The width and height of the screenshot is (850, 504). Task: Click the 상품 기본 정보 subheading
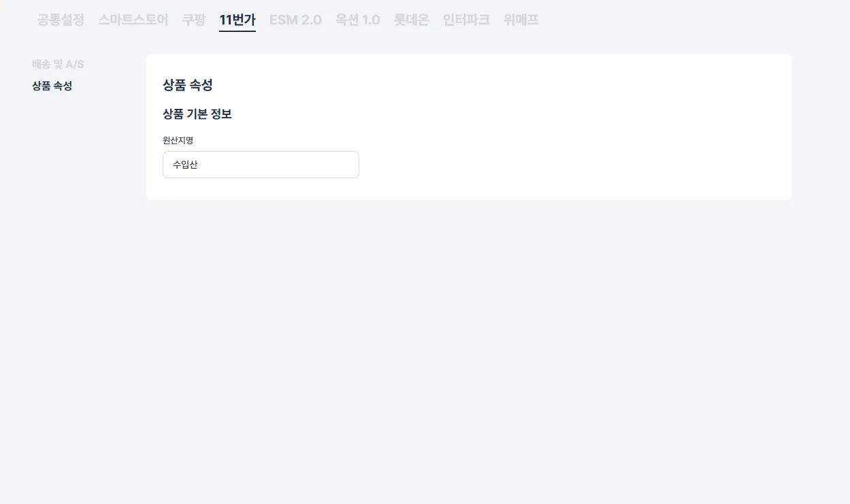pyautogui.click(x=197, y=114)
